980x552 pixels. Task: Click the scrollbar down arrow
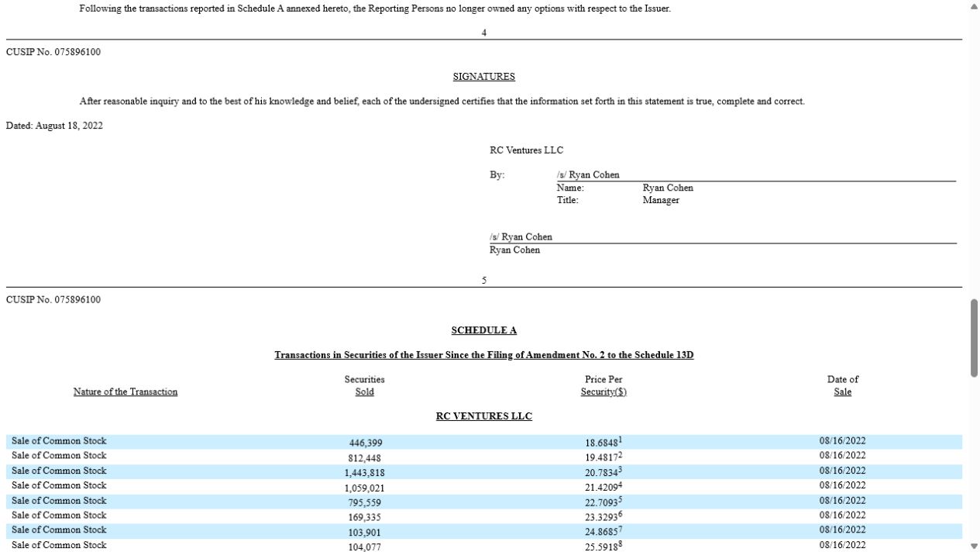tap(974, 546)
